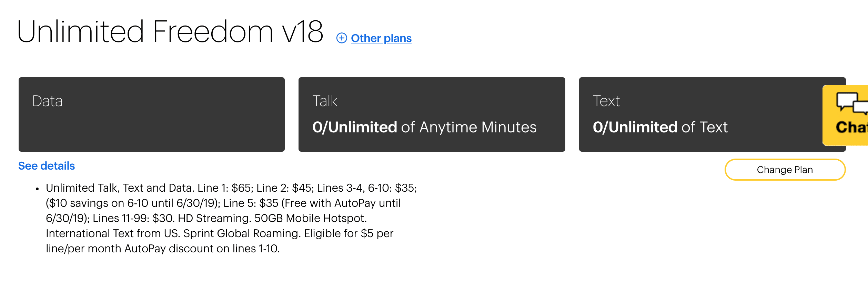Click the Unlimited Freedom v18 plan heading

170,32
